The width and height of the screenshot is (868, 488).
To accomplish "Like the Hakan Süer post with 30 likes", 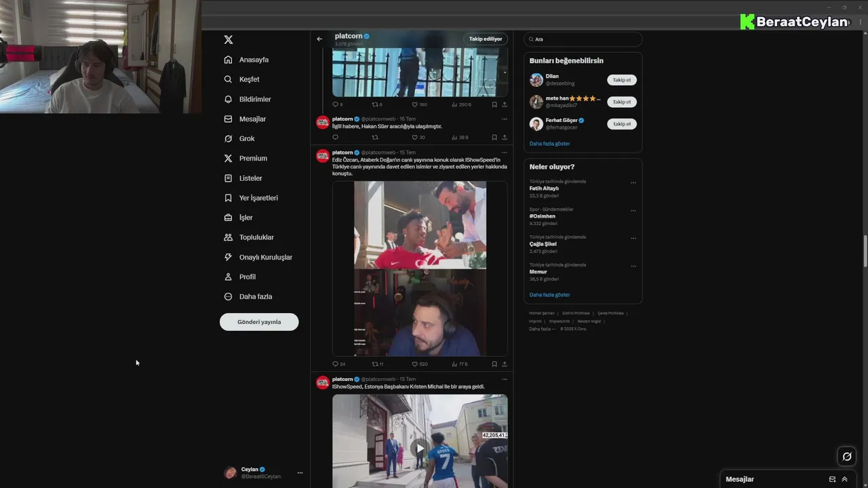I will click(x=418, y=137).
